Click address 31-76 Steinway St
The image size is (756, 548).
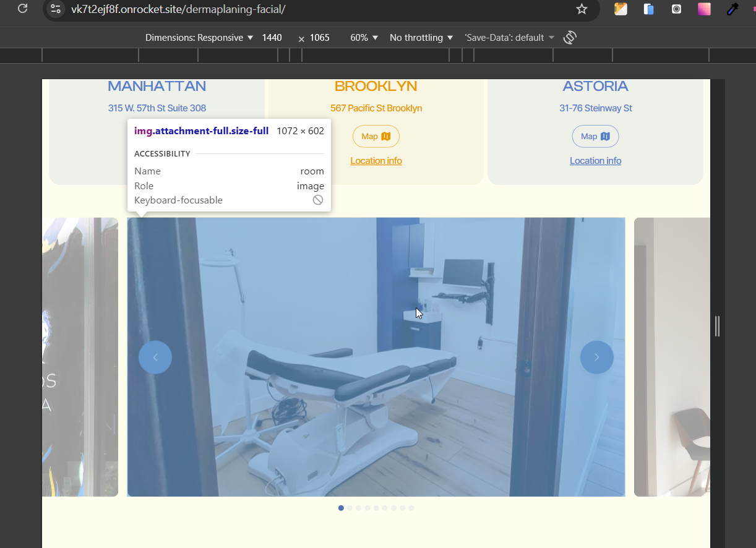click(596, 108)
